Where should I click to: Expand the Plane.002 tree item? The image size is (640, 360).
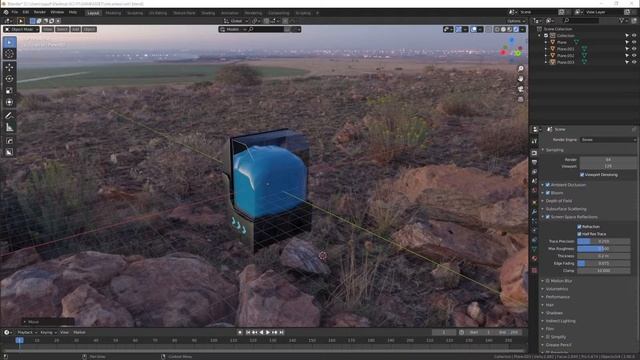click(546, 56)
